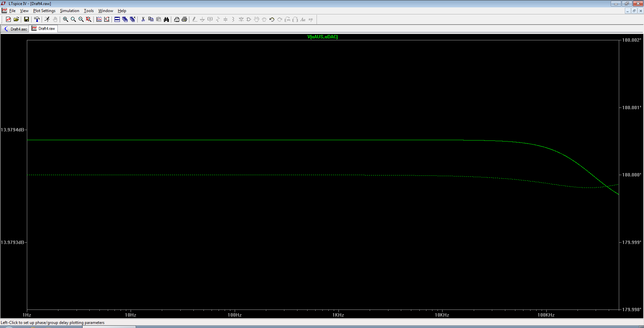Click the Print printer icon

click(184, 19)
